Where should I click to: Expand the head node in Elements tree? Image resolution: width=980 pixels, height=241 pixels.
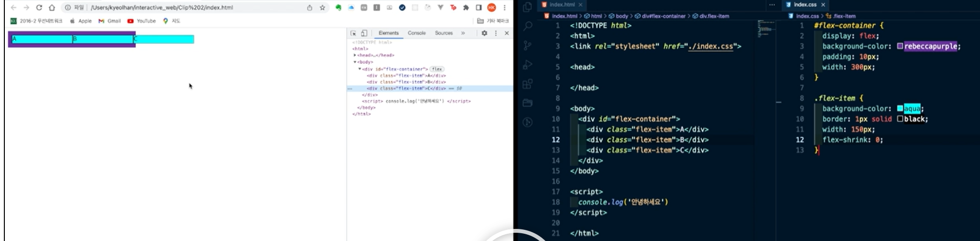coord(355,55)
